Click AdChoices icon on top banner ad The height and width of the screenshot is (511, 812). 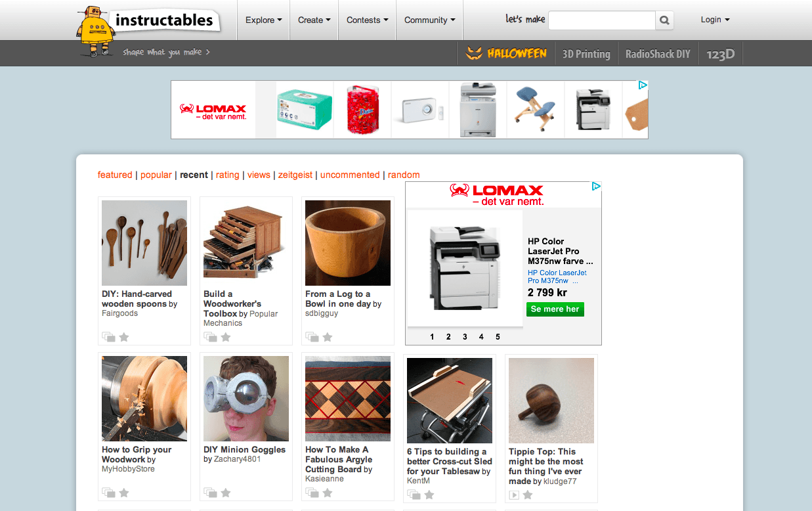click(643, 85)
